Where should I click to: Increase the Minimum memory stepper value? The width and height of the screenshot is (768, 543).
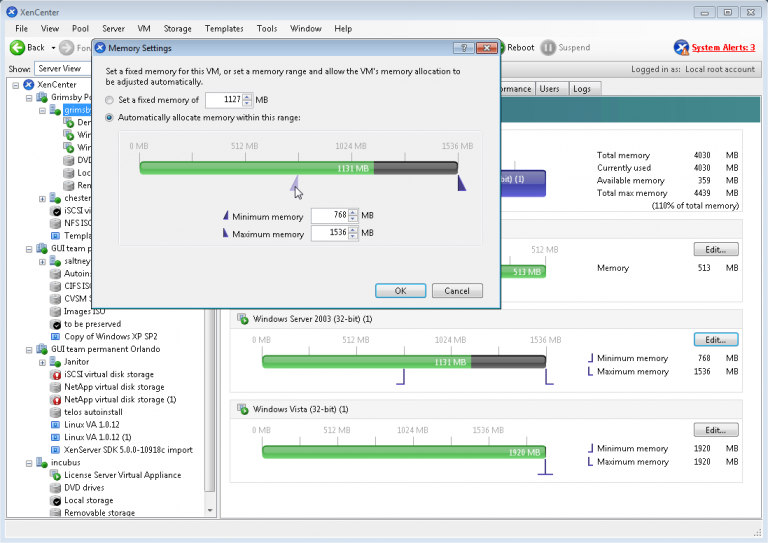pyautogui.click(x=353, y=212)
